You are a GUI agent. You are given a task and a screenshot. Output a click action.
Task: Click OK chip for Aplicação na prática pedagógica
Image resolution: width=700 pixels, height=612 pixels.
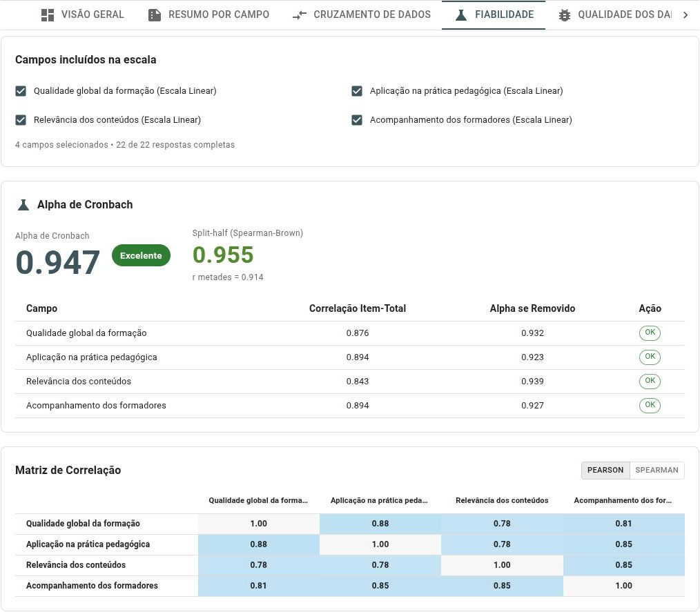pyautogui.click(x=650, y=357)
